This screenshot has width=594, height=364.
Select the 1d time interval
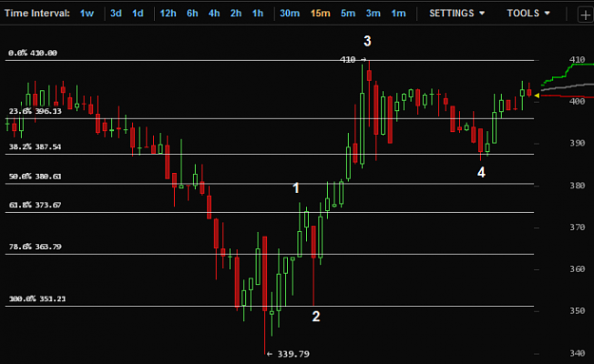click(138, 13)
